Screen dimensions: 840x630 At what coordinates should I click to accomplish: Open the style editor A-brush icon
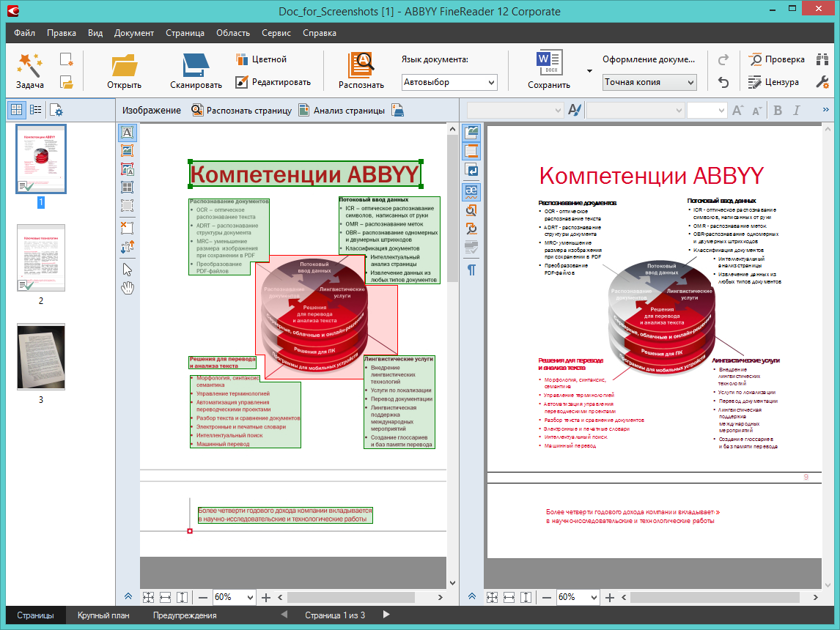(x=574, y=111)
